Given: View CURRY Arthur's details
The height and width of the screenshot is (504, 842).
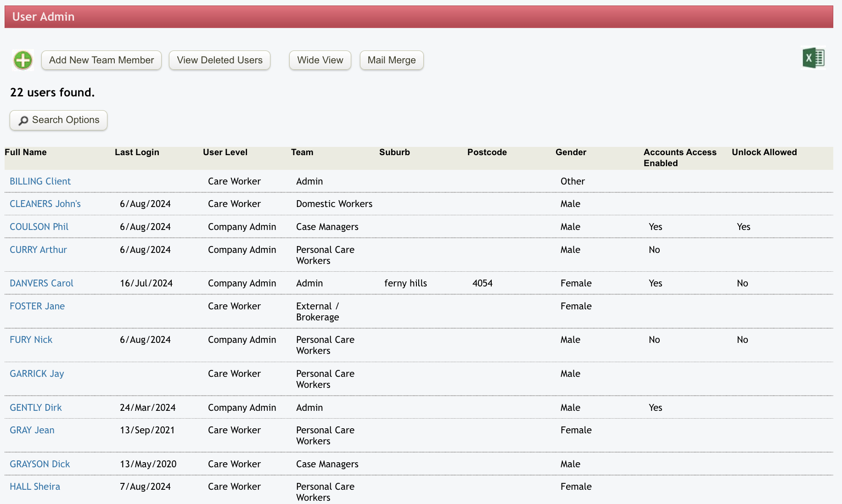Looking at the screenshot, I should tap(38, 250).
